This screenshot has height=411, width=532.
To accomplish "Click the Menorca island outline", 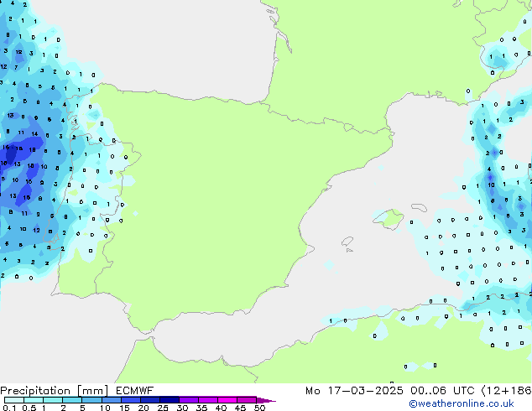I will click(x=419, y=207).
